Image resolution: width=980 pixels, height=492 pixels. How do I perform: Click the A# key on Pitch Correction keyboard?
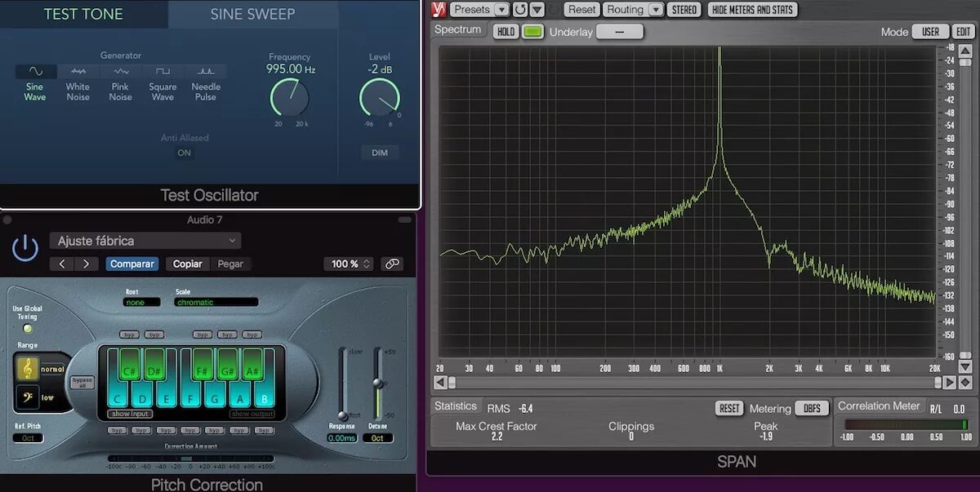252,365
